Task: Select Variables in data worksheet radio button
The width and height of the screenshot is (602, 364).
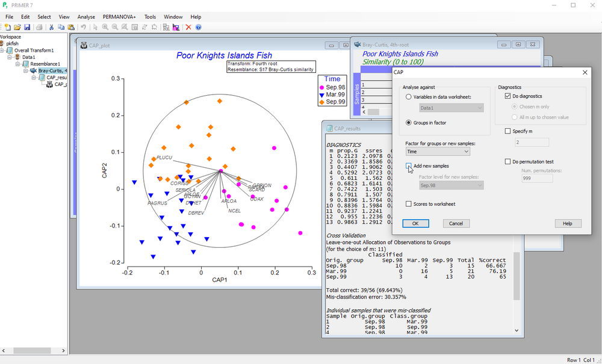Action: [409, 97]
